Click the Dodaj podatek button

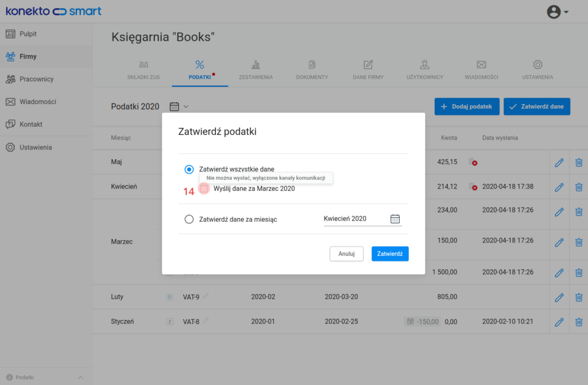(467, 106)
